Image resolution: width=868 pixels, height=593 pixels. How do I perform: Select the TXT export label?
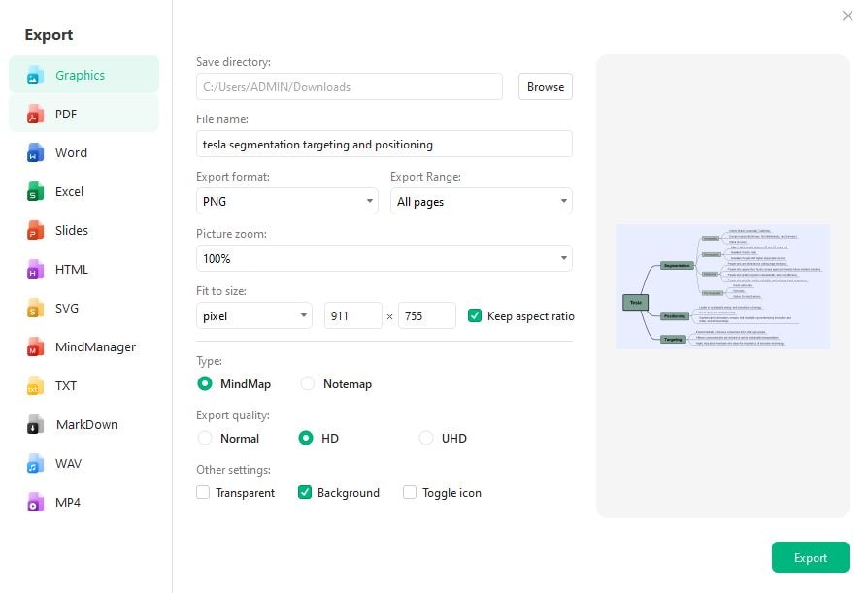[66, 385]
